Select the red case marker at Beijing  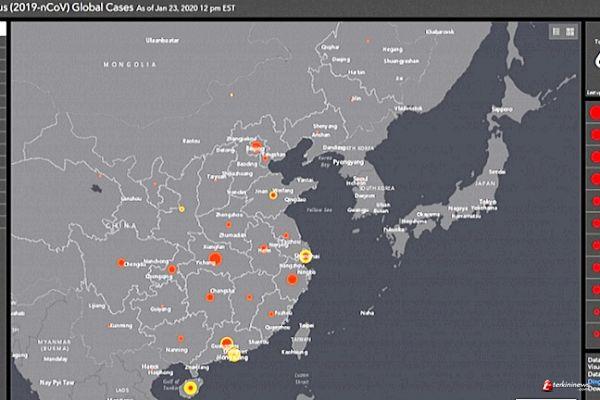click(x=256, y=147)
